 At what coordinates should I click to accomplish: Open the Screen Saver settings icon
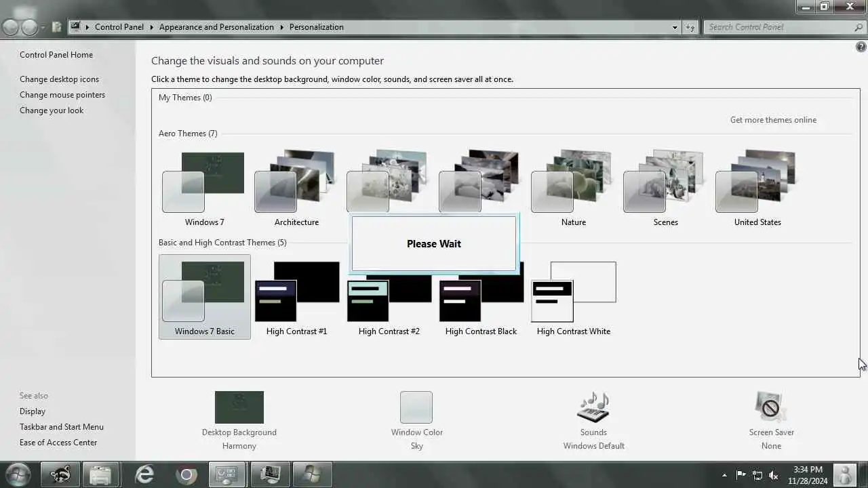pyautogui.click(x=771, y=407)
